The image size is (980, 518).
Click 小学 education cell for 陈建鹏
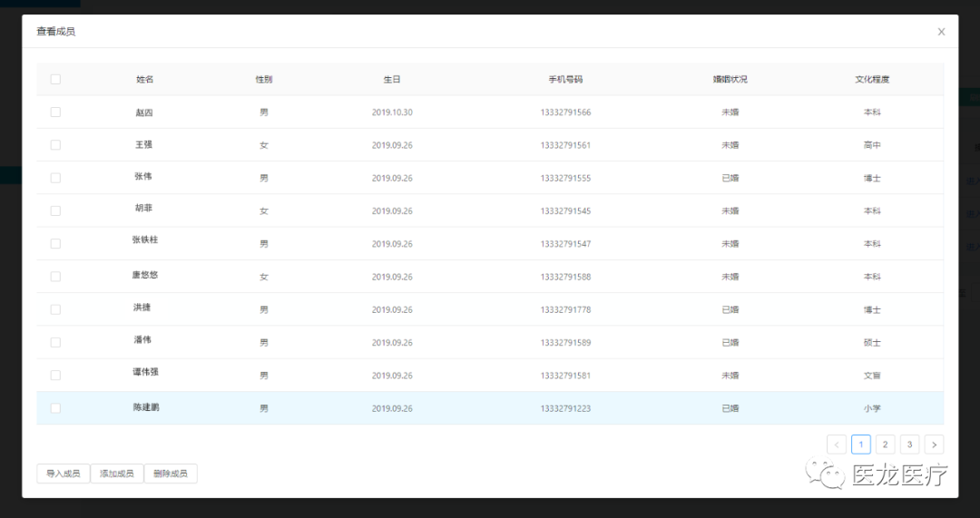[x=872, y=408]
